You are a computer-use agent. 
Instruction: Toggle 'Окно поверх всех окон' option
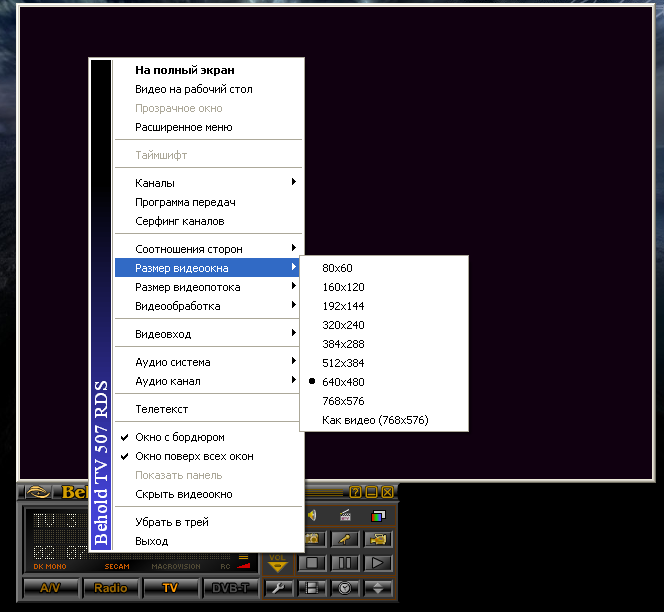click(194, 456)
